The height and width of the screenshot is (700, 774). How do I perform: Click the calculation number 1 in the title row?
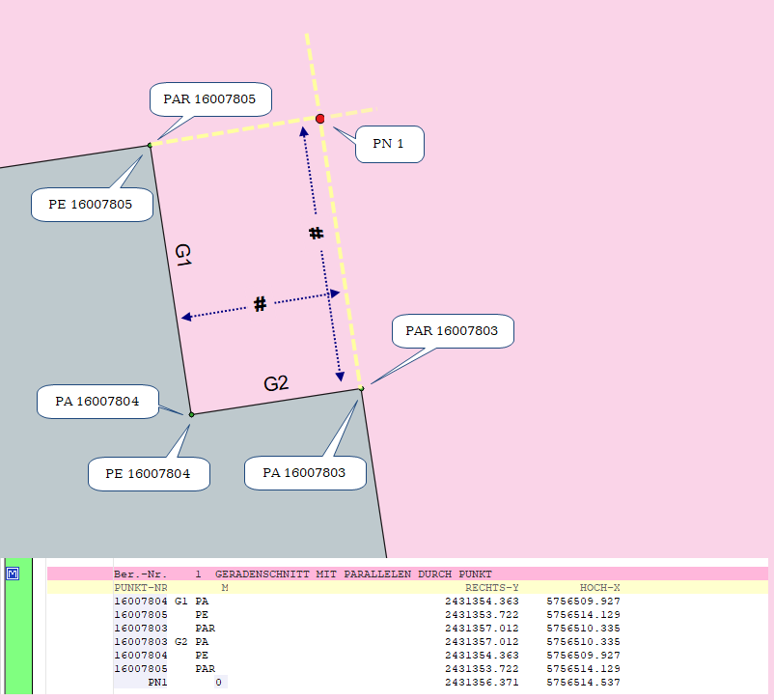(x=198, y=574)
